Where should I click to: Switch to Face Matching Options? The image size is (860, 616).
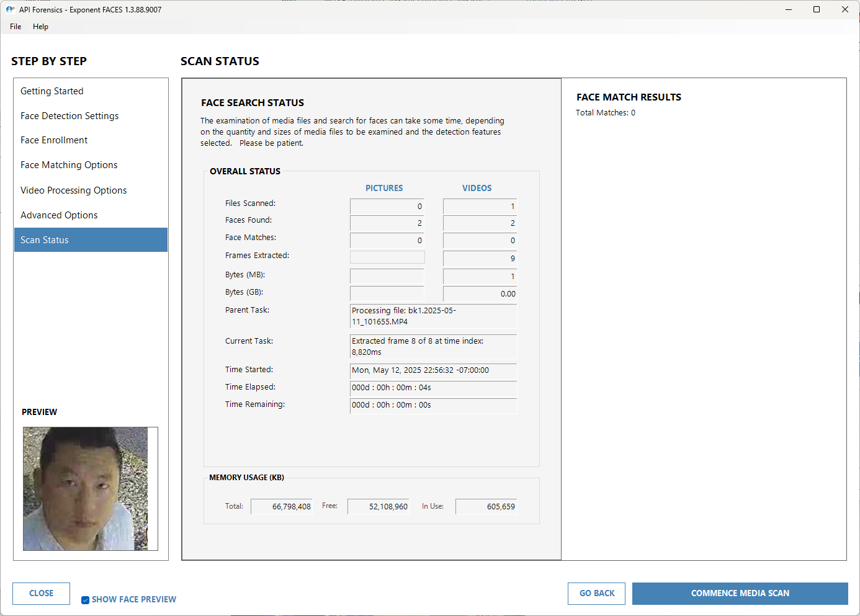(x=69, y=165)
